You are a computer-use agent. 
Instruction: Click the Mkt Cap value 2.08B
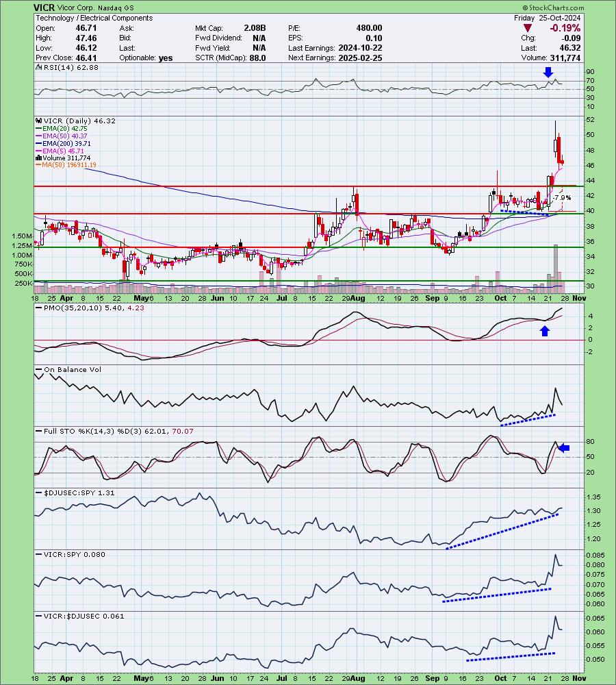pyautogui.click(x=255, y=28)
